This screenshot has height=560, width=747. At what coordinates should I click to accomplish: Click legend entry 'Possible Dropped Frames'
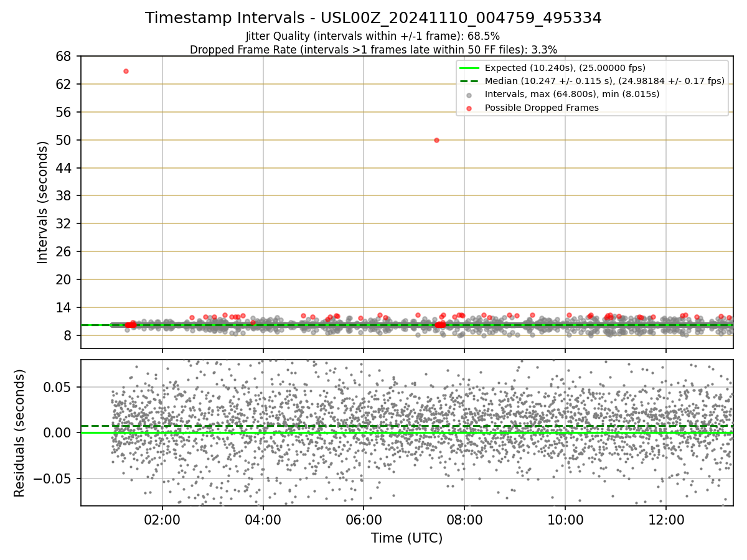coord(542,108)
